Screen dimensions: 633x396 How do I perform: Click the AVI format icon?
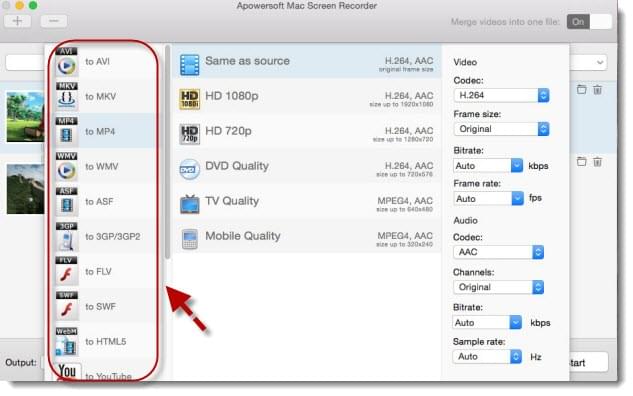[x=67, y=62]
